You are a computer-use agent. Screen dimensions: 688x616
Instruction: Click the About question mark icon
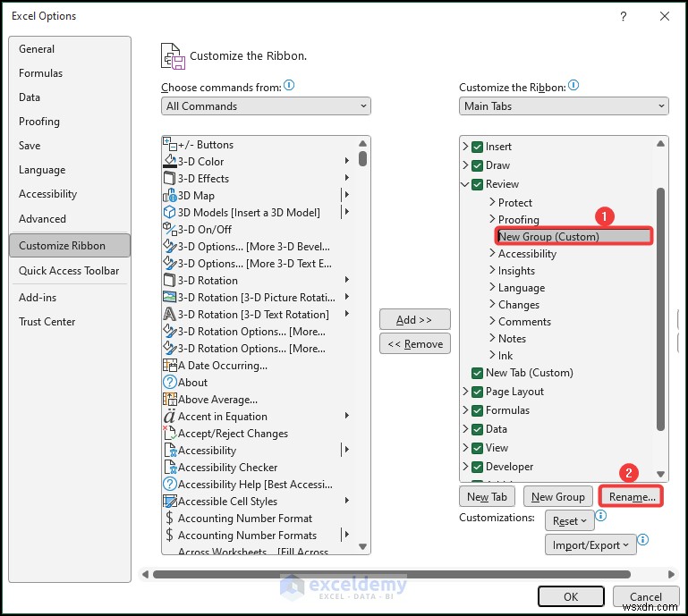tap(170, 383)
